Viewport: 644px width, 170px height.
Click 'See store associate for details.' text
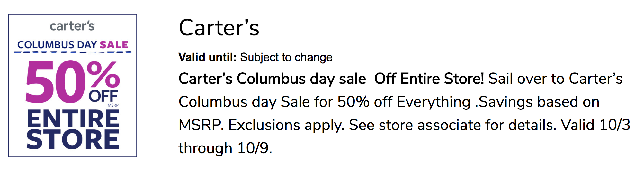[x=452, y=125]
